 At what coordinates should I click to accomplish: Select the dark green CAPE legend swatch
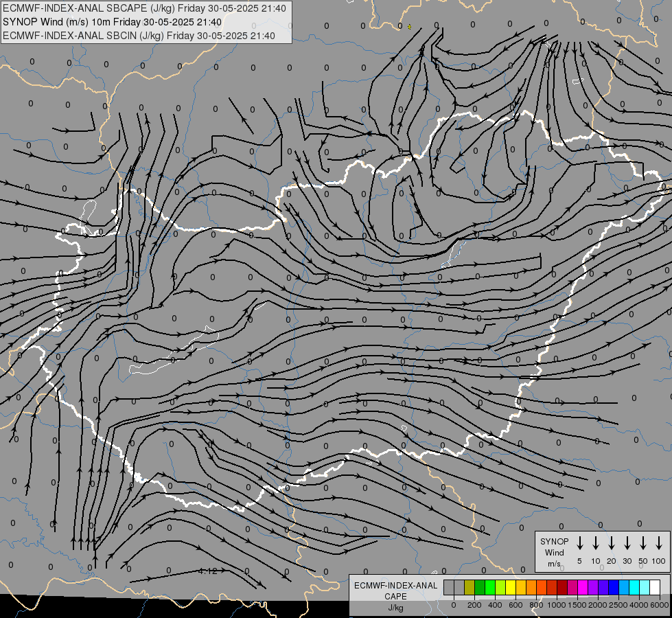tap(480, 587)
